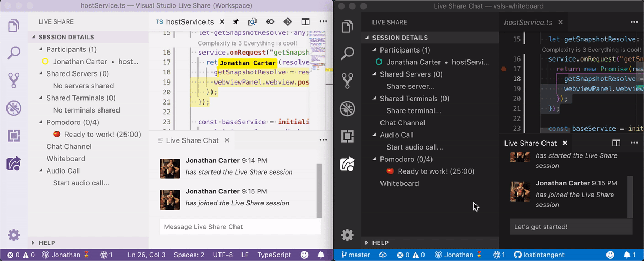Click the git diamond icon in light editor toolbar
Image resolution: width=644 pixels, height=261 pixels.
coord(287,22)
